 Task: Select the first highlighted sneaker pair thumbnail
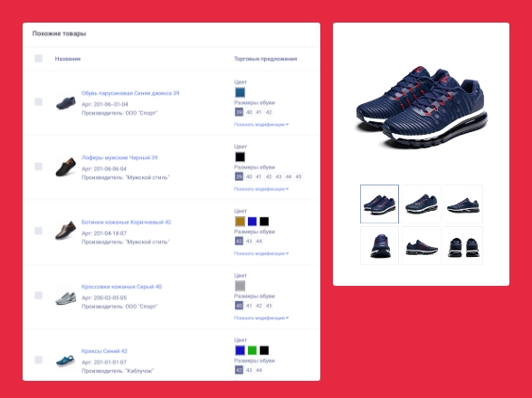379,204
